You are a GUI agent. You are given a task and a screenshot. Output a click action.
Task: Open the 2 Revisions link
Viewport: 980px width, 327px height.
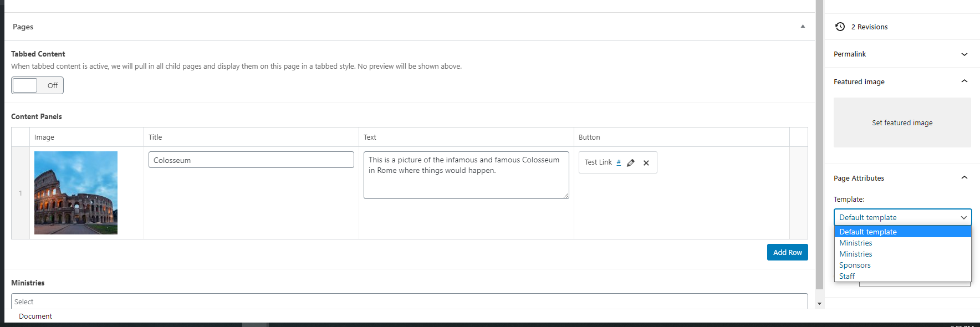(869, 27)
